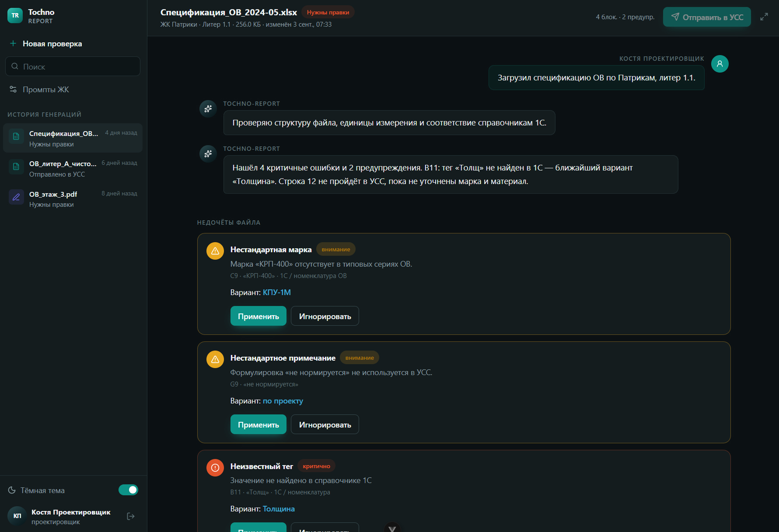
Task: Apply the КПУ-1М variant fix
Action: (x=259, y=316)
